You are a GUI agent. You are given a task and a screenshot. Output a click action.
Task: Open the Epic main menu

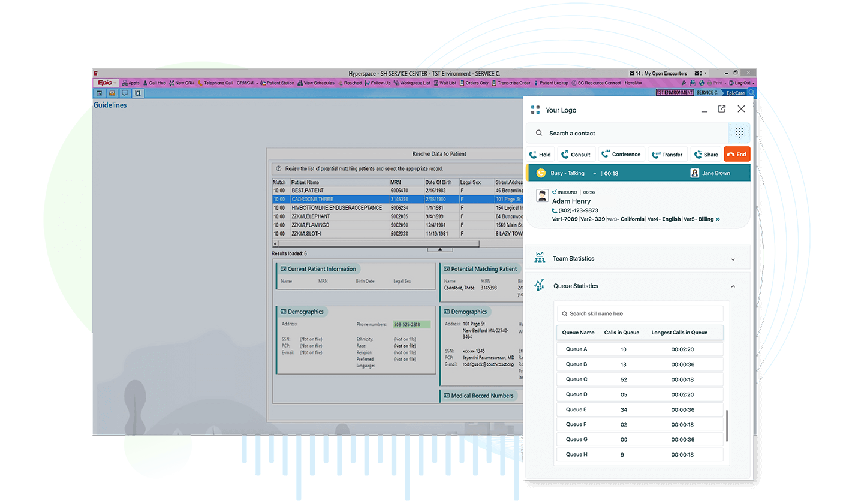pyautogui.click(x=106, y=83)
